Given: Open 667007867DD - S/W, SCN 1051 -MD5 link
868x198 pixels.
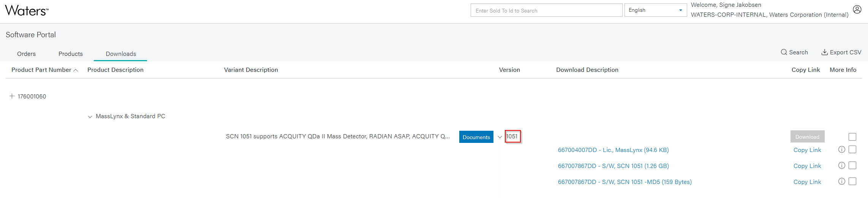Looking at the screenshot, I should [x=625, y=182].
